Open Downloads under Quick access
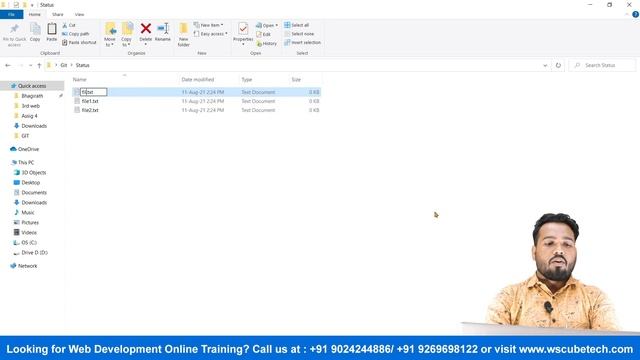This screenshot has height=360, width=640. [34, 126]
